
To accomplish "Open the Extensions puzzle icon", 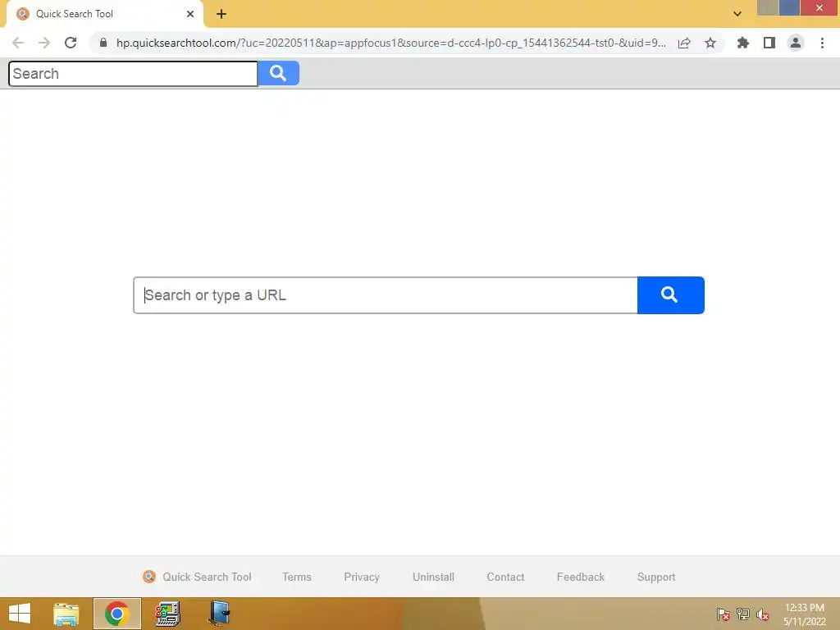I will coord(743,43).
